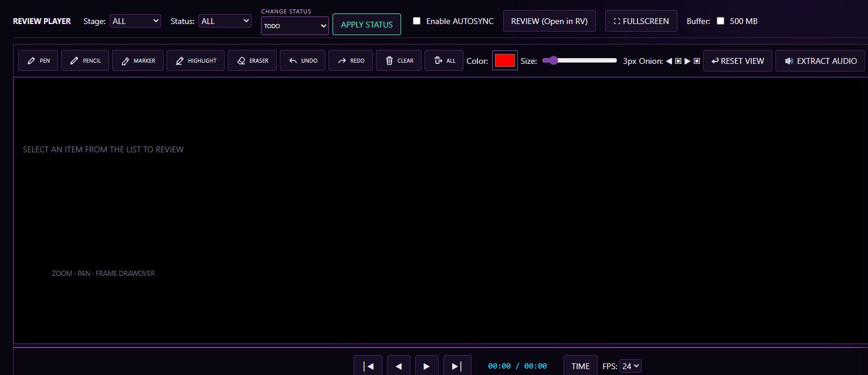Click the Onion skin left triangle
The height and width of the screenshot is (375, 868).
point(669,61)
